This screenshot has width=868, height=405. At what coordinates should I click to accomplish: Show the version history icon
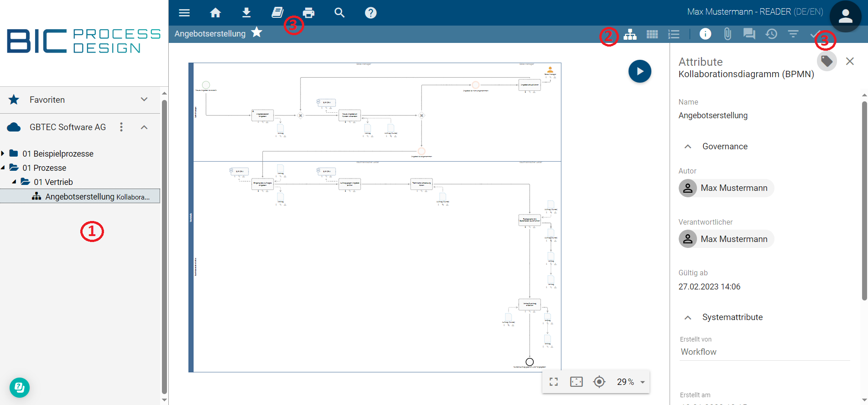point(771,34)
